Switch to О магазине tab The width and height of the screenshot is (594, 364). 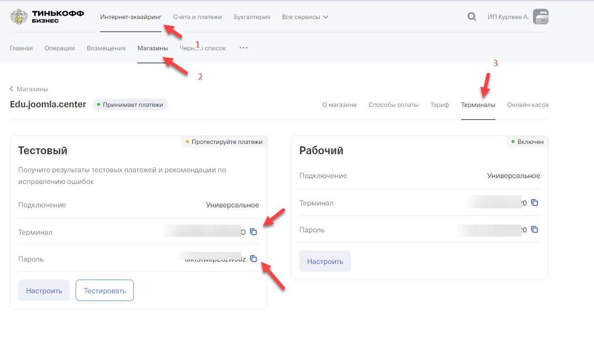(340, 105)
